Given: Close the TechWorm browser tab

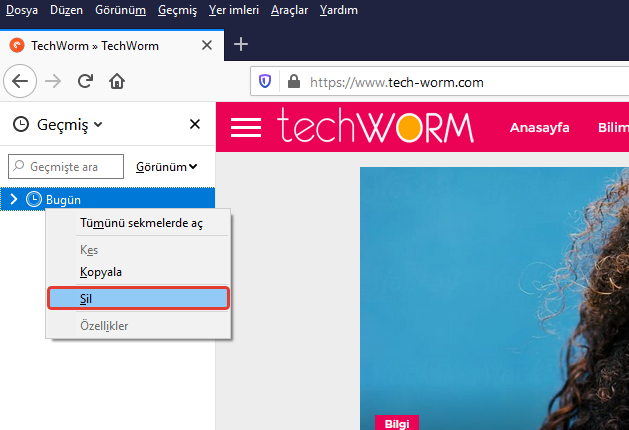Looking at the screenshot, I should [206, 46].
